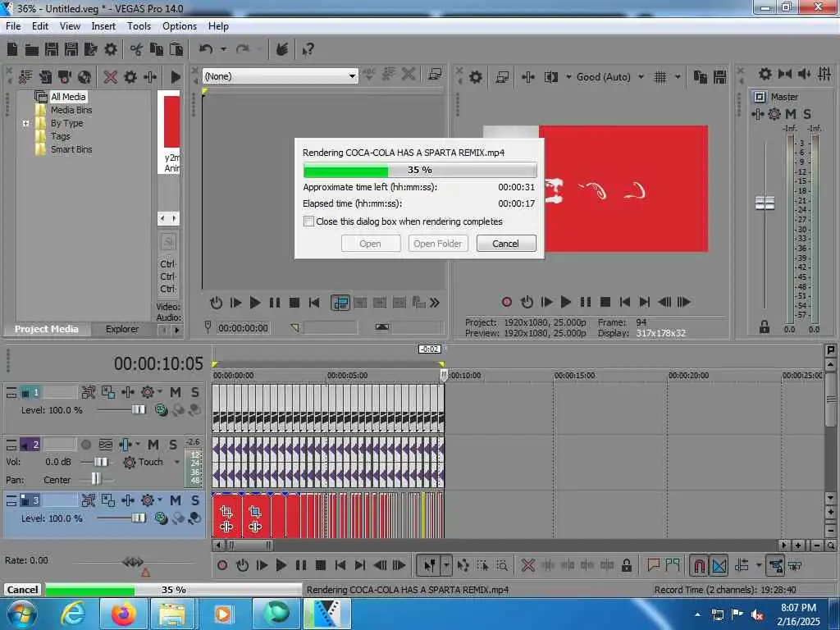Open Video Preview settings gear icon
Screen dimensions: 840x630
click(475, 77)
